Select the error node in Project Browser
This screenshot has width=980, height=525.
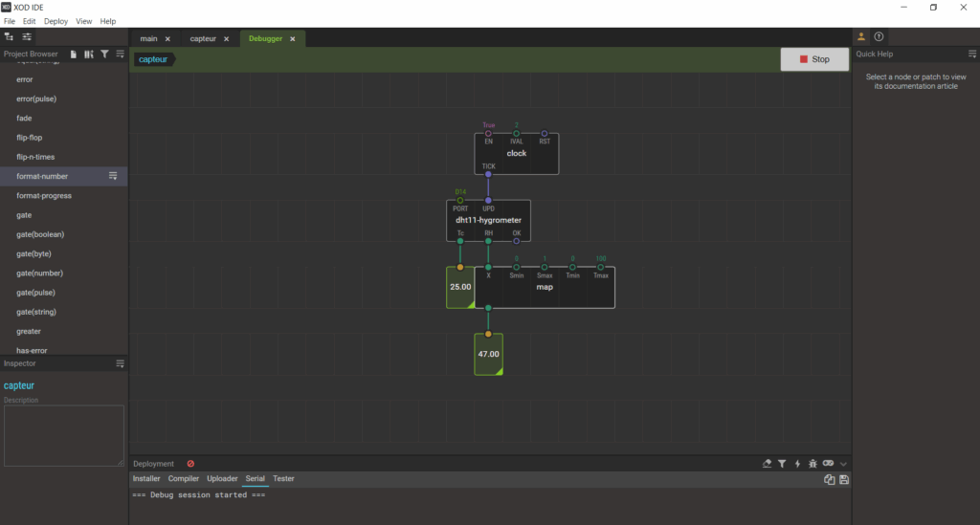pos(64,79)
